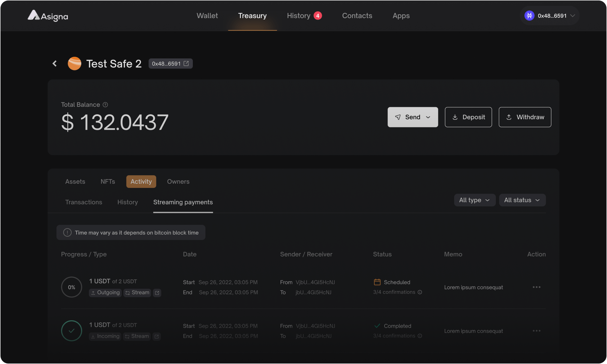The image size is (607, 364).
Task: Open the All status filter
Action: pyautogui.click(x=522, y=200)
